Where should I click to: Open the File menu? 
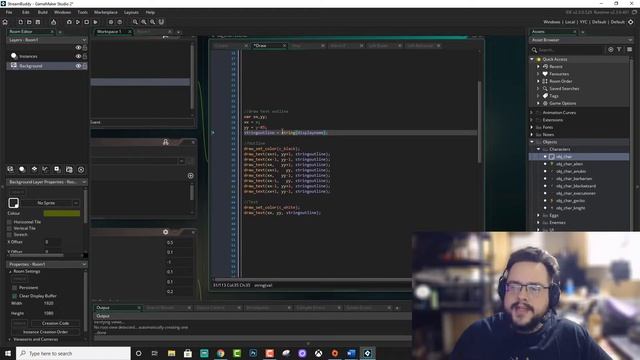[9, 12]
